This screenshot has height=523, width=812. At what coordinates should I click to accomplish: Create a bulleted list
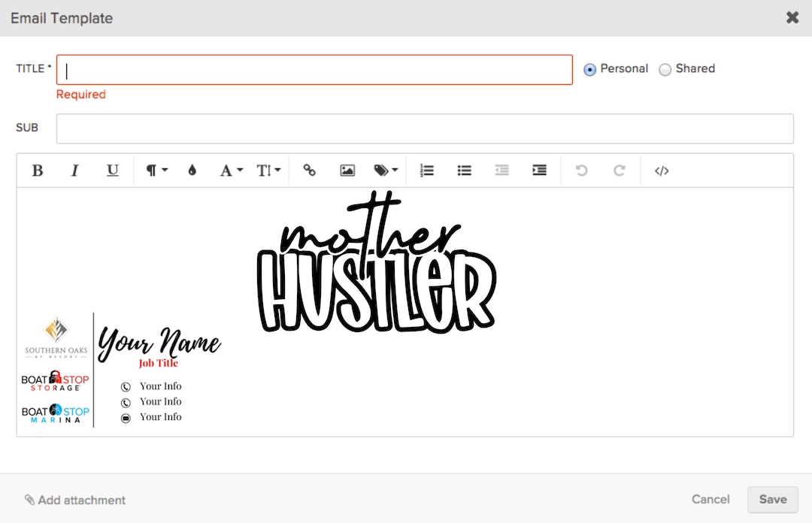464,171
